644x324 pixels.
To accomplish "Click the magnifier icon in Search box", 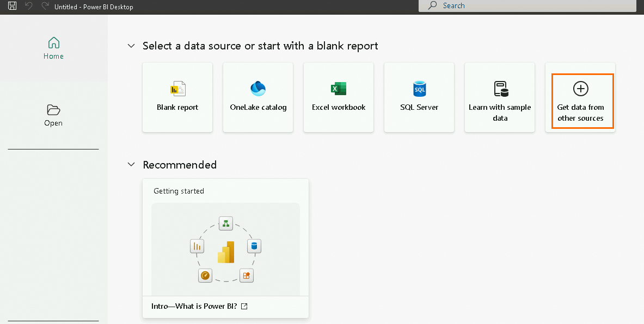I will pyautogui.click(x=432, y=5).
